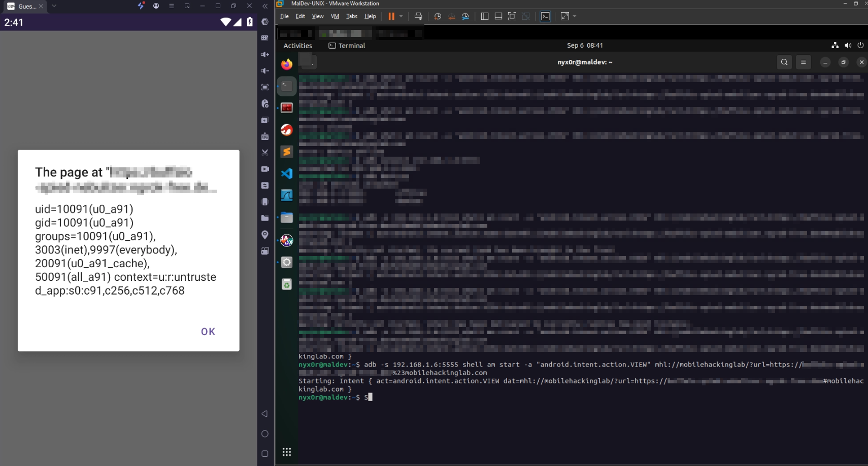Send Ctrl+Alt+Del to the VM
Viewport: 868px width, 466px height.
pos(418,16)
